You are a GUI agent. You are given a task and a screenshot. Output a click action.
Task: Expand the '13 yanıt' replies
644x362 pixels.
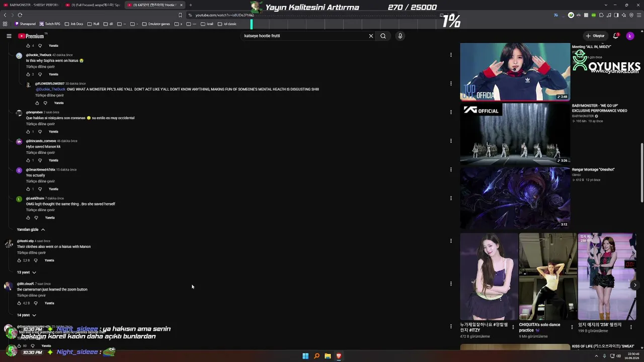pos(27,273)
